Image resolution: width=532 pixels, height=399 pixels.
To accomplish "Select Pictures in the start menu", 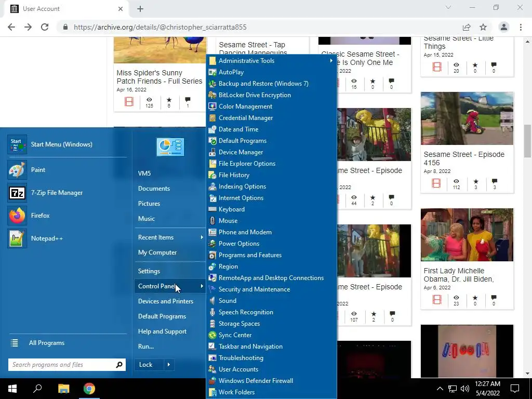I will pyautogui.click(x=149, y=204).
